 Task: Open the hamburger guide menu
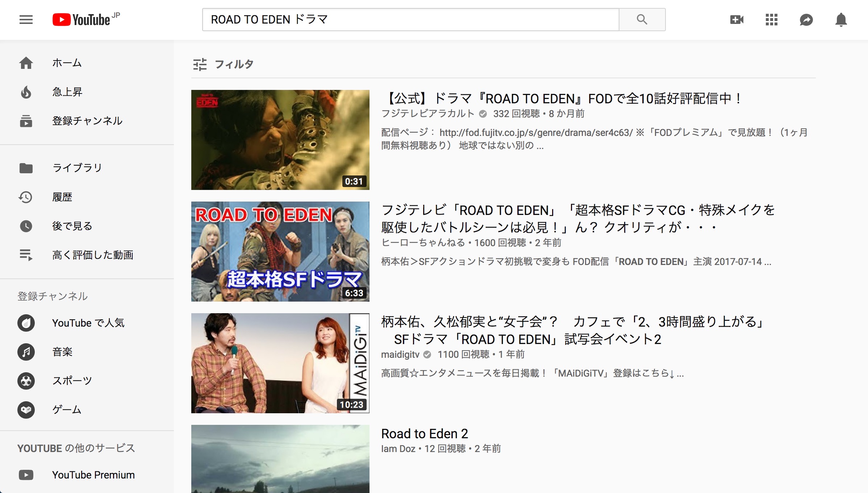tap(26, 20)
